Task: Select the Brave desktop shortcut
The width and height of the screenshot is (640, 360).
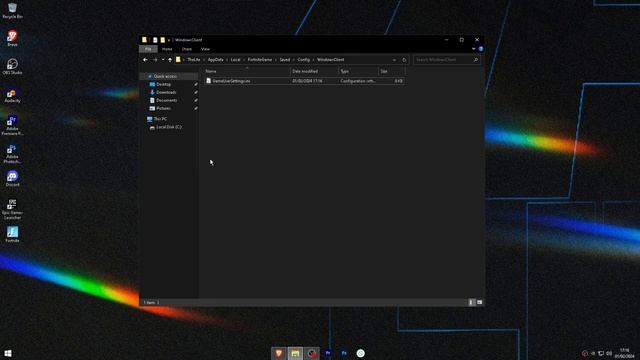Action: point(12,38)
